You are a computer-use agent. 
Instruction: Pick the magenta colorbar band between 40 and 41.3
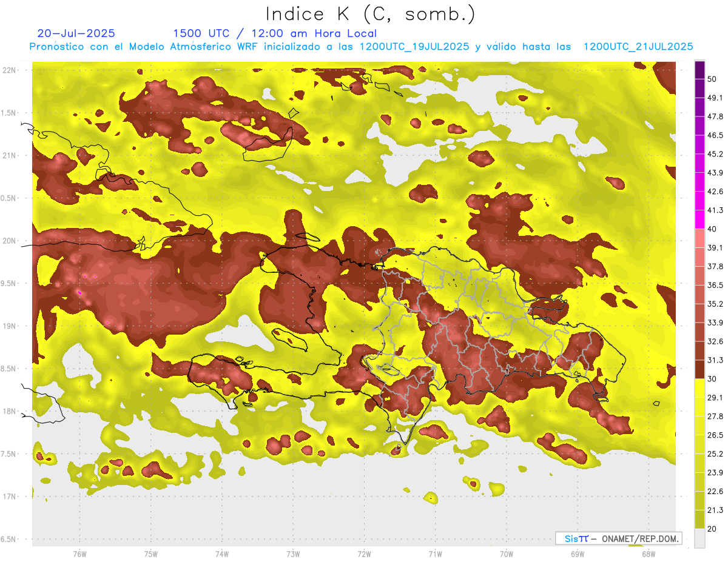click(x=699, y=220)
